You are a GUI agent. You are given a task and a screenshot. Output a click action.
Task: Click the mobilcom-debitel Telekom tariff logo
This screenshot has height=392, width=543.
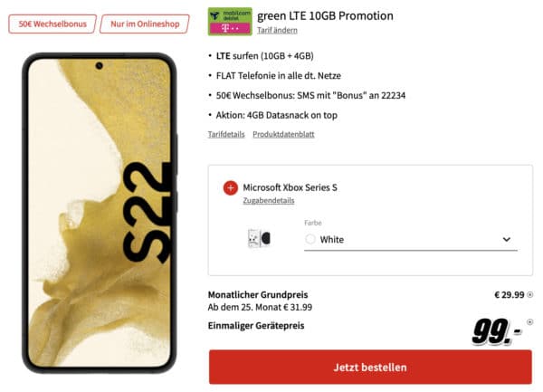(230, 22)
